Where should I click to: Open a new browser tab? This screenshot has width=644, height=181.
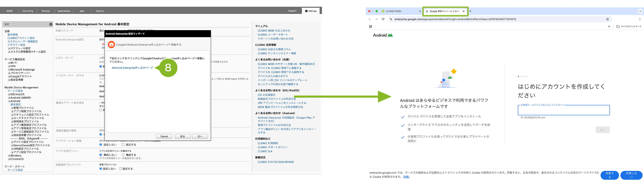click(x=470, y=11)
